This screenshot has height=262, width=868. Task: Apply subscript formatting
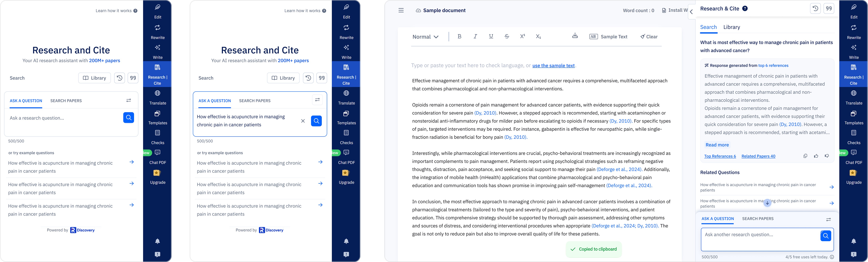(x=538, y=36)
